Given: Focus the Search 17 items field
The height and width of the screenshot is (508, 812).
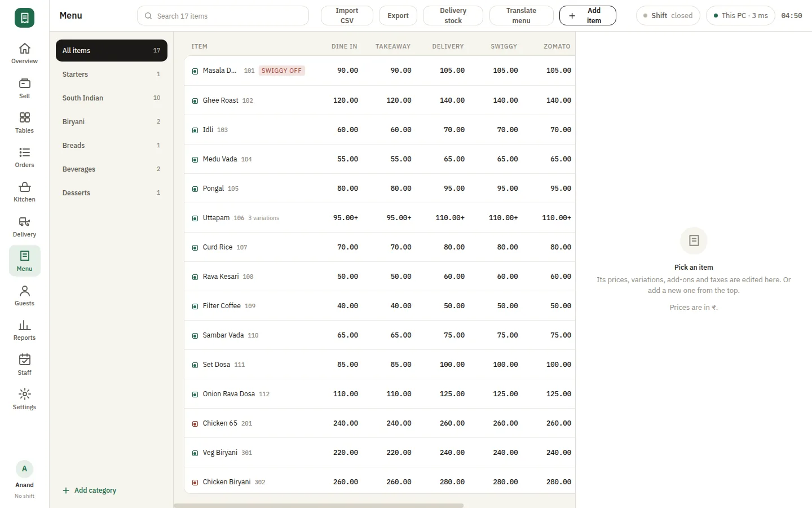Looking at the screenshot, I should pyautogui.click(x=223, y=16).
